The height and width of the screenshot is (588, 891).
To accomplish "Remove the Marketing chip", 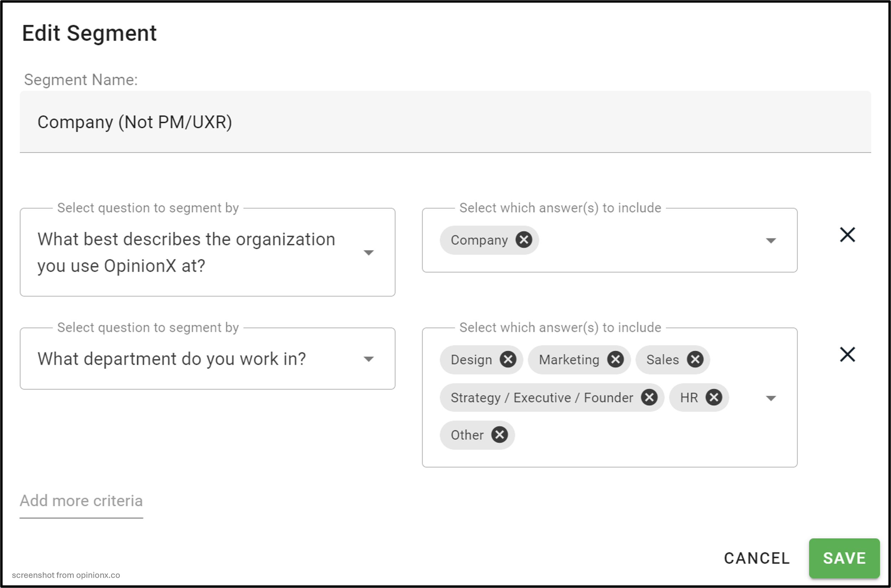I will click(615, 359).
